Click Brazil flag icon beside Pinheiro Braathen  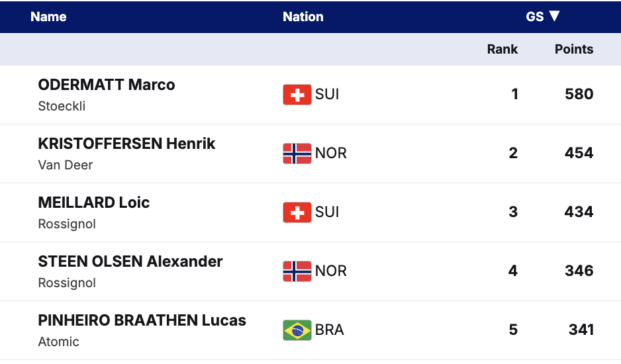[297, 330]
